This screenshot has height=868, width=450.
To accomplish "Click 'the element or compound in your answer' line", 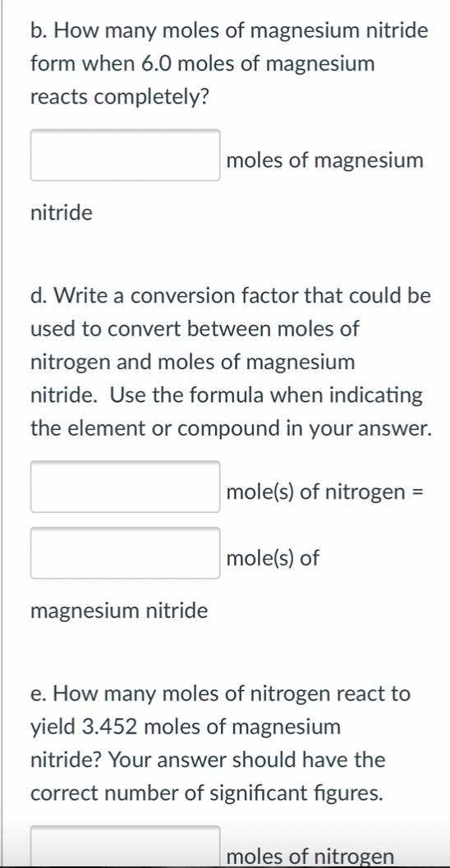I will (x=231, y=428).
